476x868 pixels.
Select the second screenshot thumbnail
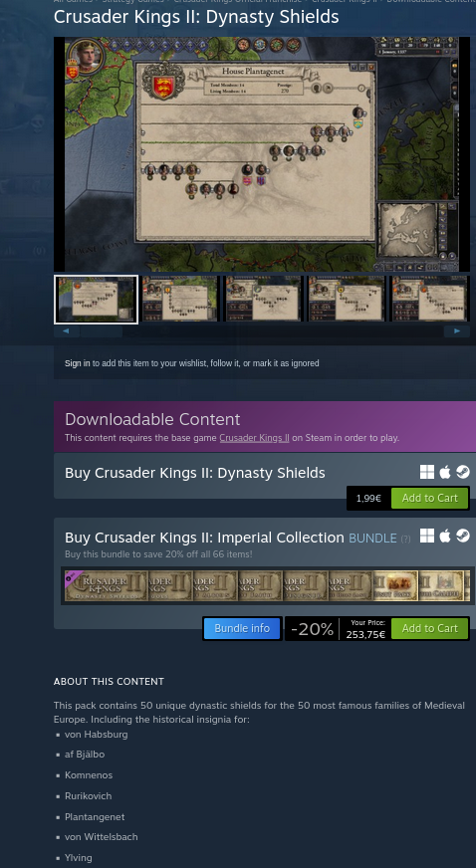(x=180, y=299)
